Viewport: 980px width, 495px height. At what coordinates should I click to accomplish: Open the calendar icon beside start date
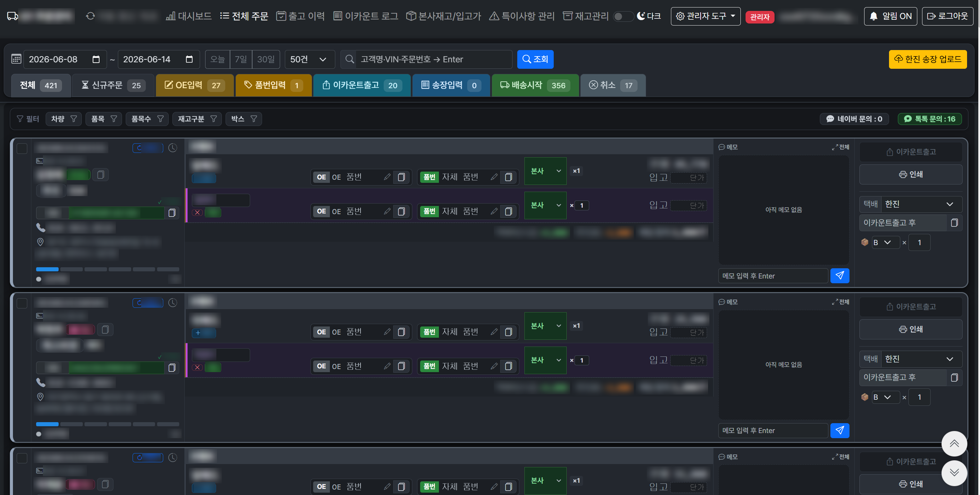16,59
